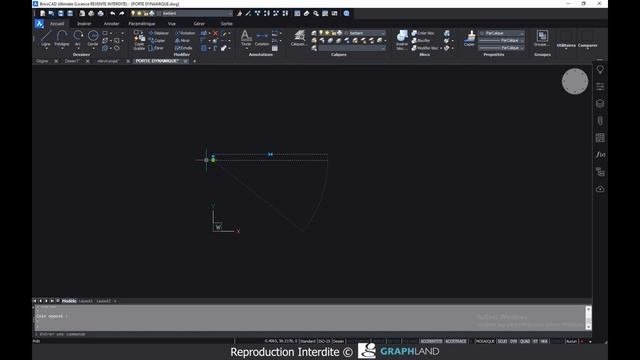The height and width of the screenshot is (360, 640).
Task: Click the New file icon
Action: pyautogui.click(x=42, y=13)
